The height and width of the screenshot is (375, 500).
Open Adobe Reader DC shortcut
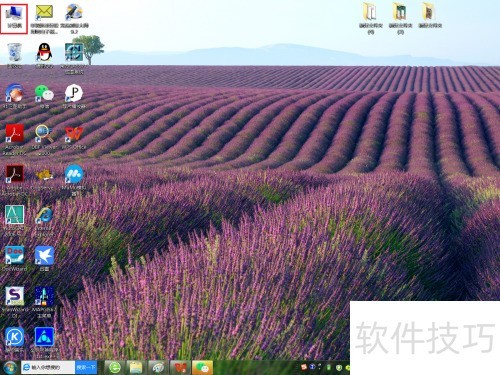pyautogui.click(x=14, y=140)
